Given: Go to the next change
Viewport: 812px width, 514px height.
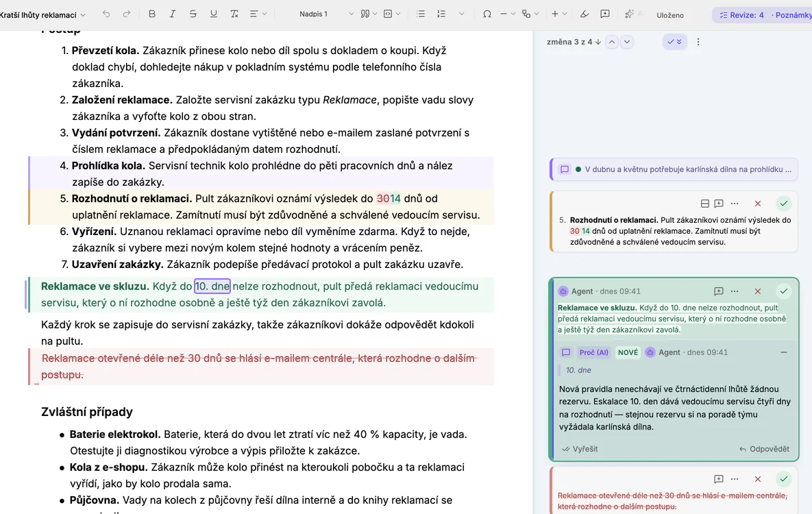Looking at the screenshot, I should click(626, 42).
